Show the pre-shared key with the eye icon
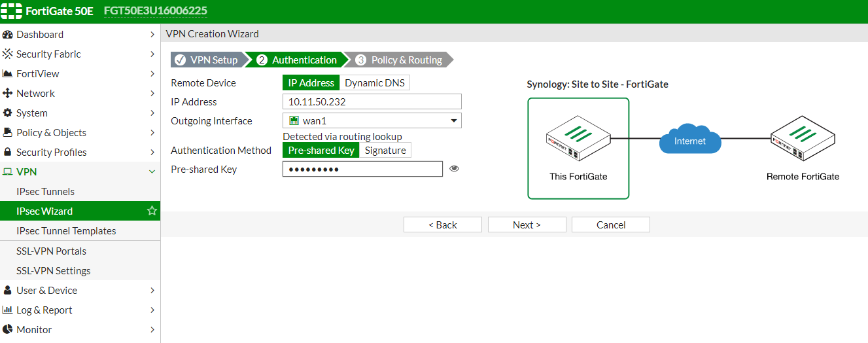 point(455,169)
